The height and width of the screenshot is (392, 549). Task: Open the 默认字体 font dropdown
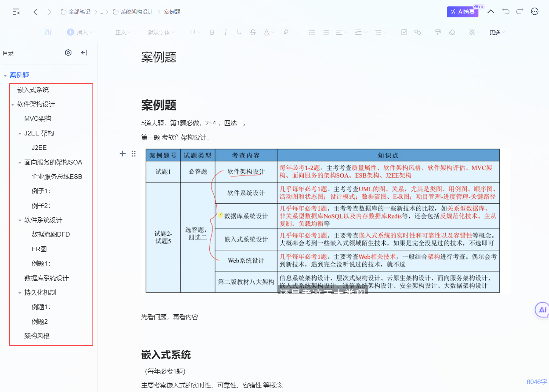[x=161, y=32]
